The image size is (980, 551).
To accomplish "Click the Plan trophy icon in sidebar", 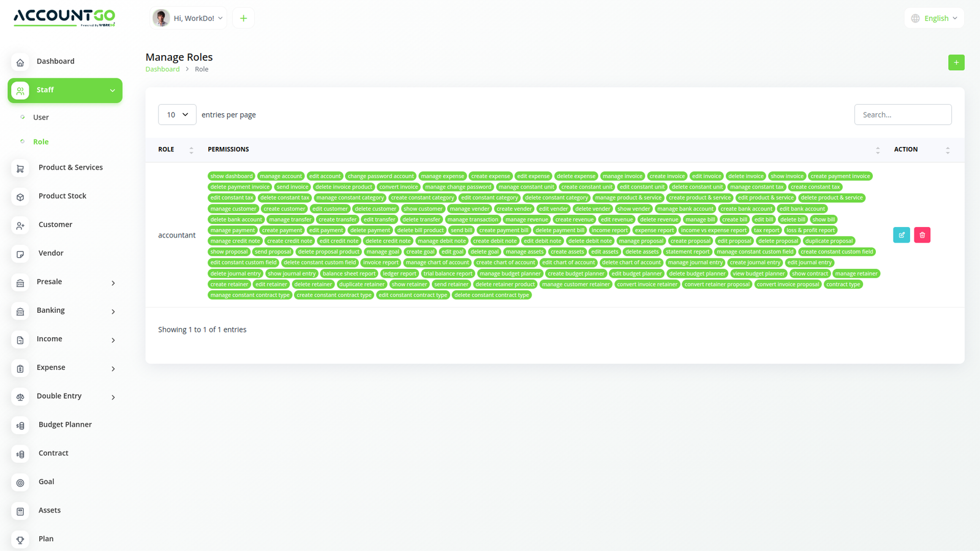I will click(x=20, y=540).
